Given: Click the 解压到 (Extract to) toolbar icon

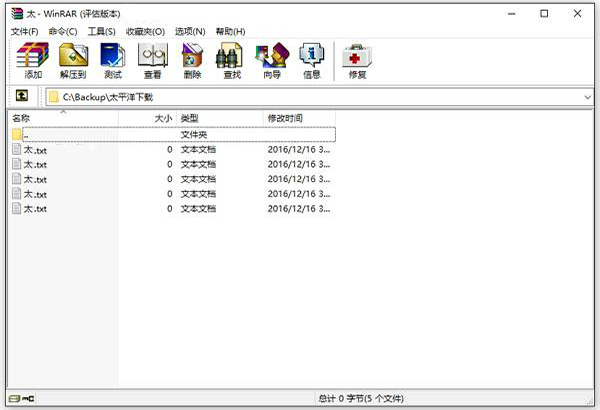Looking at the screenshot, I should pos(73,60).
